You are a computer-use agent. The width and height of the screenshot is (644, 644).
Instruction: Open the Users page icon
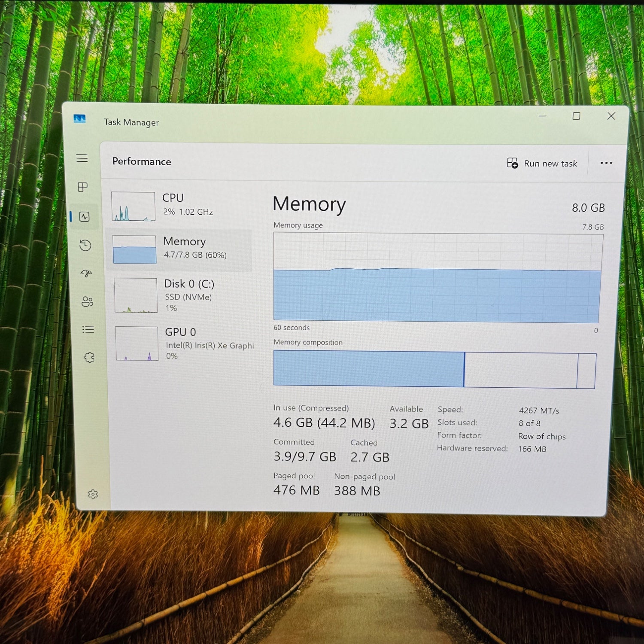click(x=87, y=302)
